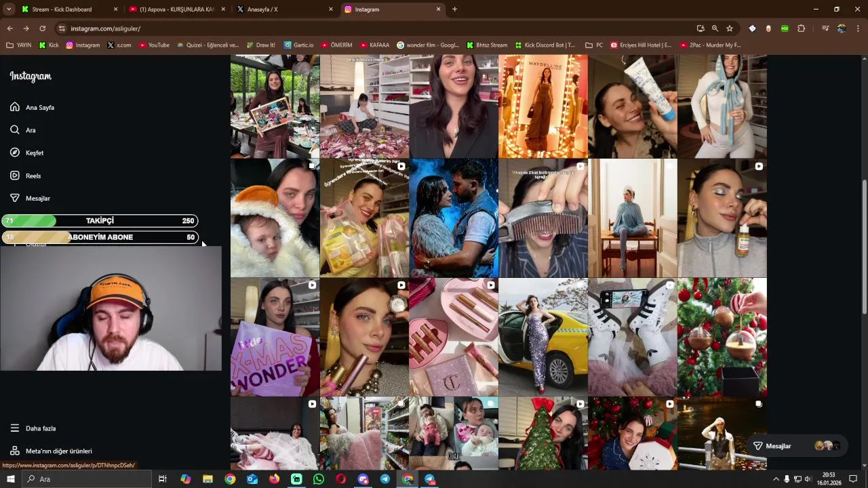Open Reels from the sidebar
The width and height of the screenshot is (868, 488).
pos(25,176)
